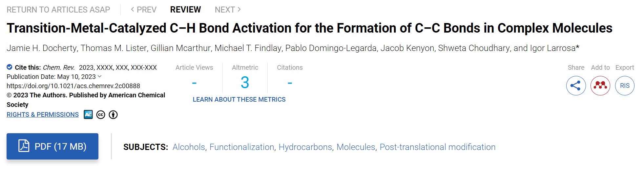This screenshot has width=644, height=174.
Task: Return to Articles ASAP
Action: pyautogui.click(x=58, y=10)
